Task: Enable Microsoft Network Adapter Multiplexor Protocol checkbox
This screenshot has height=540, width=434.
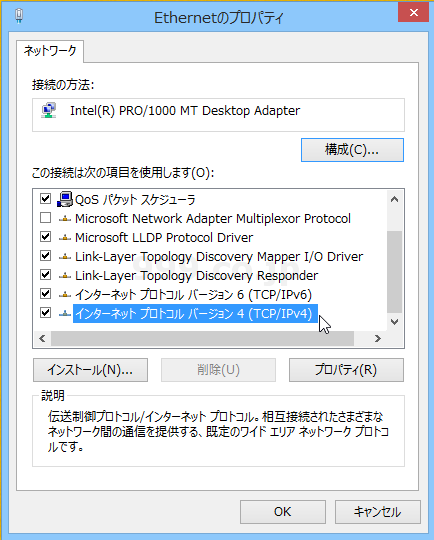Action: point(45,218)
